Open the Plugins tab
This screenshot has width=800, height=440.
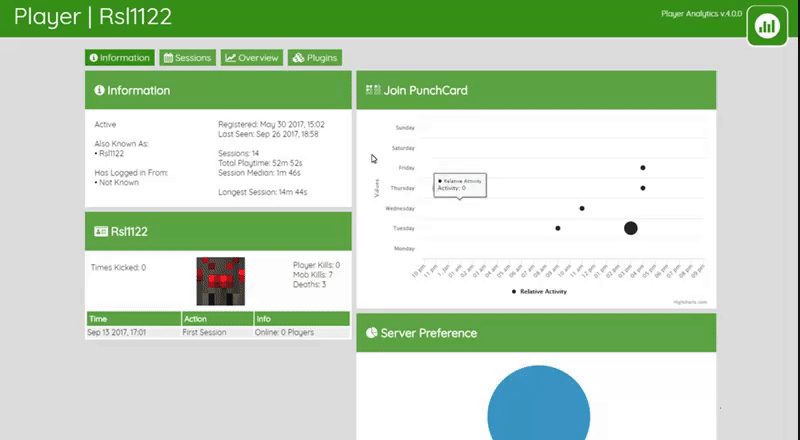click(x=314, y=58)
